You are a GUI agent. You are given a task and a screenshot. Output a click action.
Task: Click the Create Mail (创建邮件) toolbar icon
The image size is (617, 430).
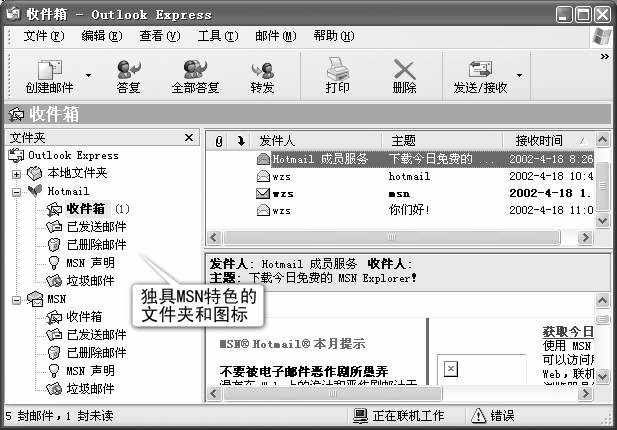click(50, 70)
